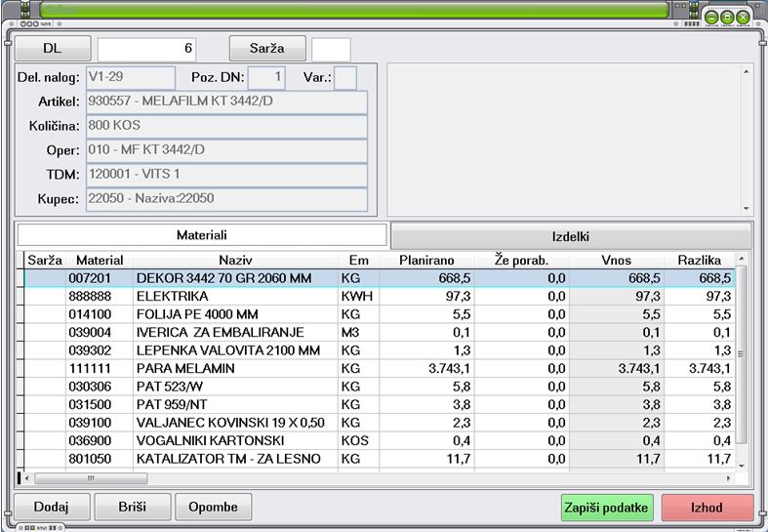Click the horizontal scrollbar right arrow

(728, 478)
